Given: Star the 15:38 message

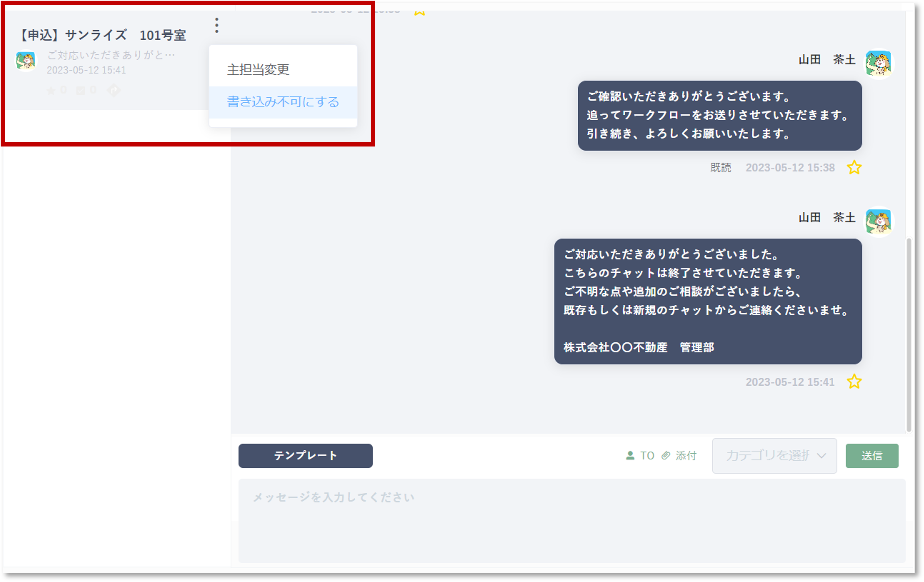Looking at the screenshot, I should pos(854,167).
